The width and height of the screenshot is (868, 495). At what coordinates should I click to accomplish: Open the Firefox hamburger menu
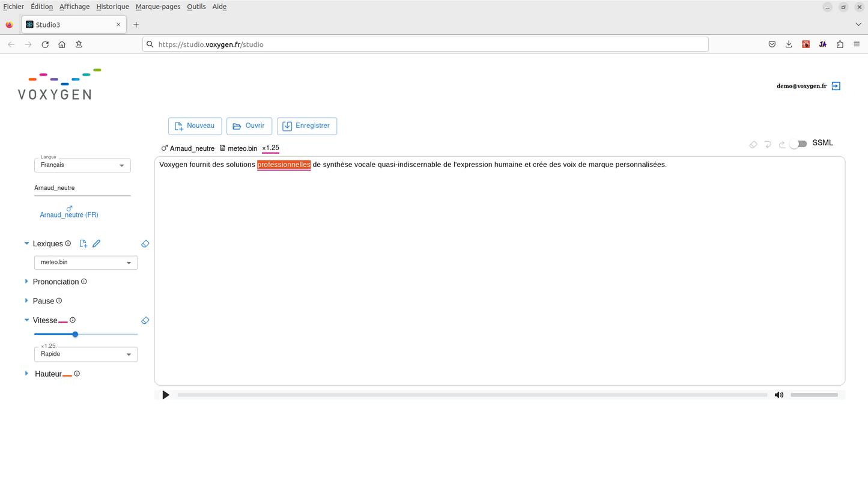tap(857, 44)
